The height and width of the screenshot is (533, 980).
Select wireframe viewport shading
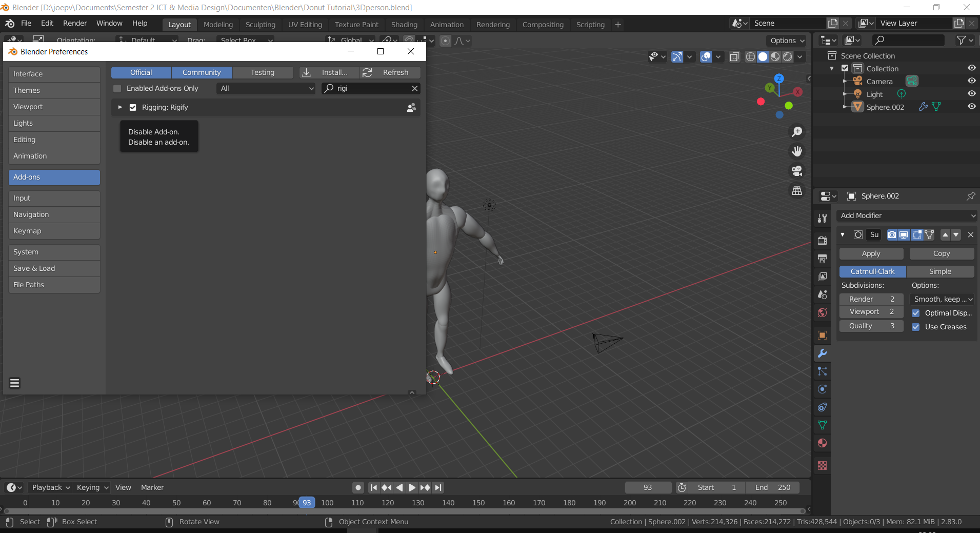click(750, 56)
